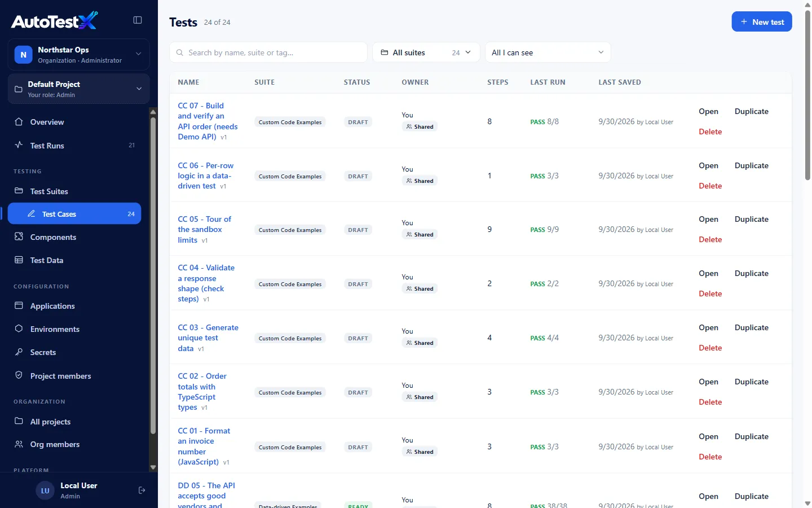Click the DRAFT status of CC 01
The image size is (812, 508).
pos(358,447)
